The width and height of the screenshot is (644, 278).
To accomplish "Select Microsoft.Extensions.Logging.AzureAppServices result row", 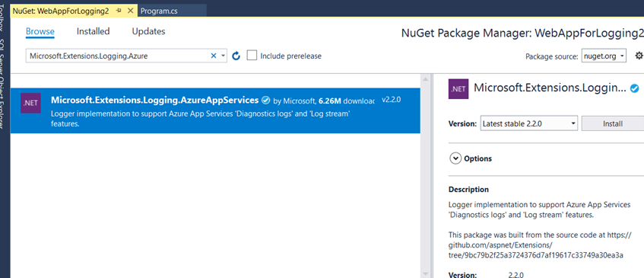I will pyautogui.click(x=215, y=110).
